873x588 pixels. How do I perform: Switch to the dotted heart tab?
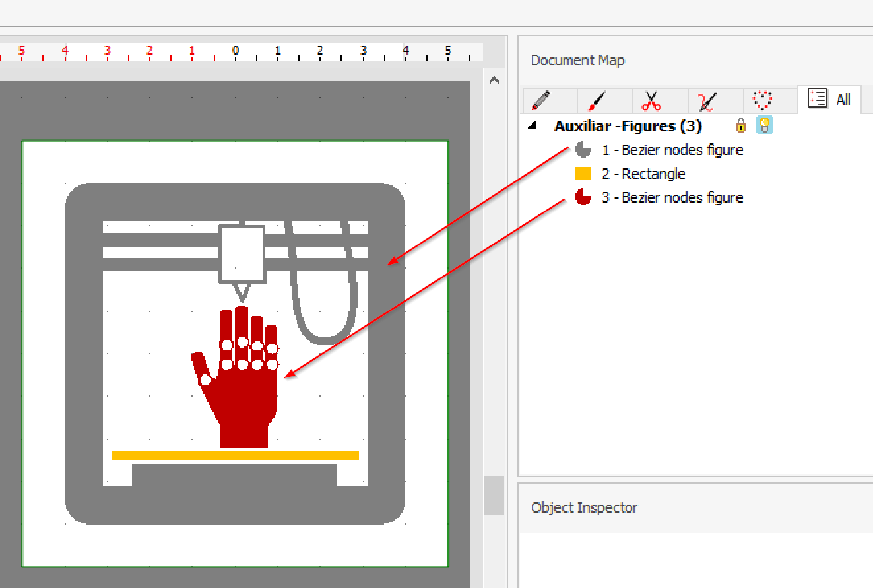click(762, 101)
